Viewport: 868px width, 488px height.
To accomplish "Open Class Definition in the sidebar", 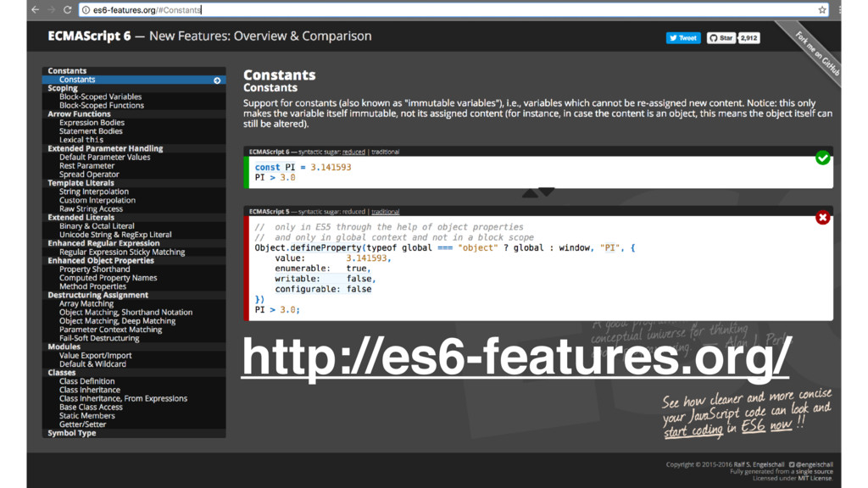I will pos(87,381).
